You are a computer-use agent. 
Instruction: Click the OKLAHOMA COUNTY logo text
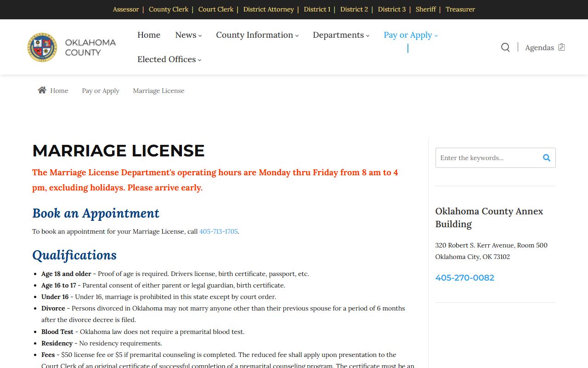(x=90, y=47)
